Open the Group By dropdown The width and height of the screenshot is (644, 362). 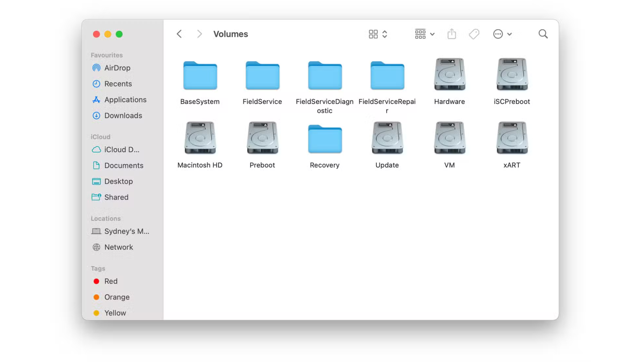424,34
